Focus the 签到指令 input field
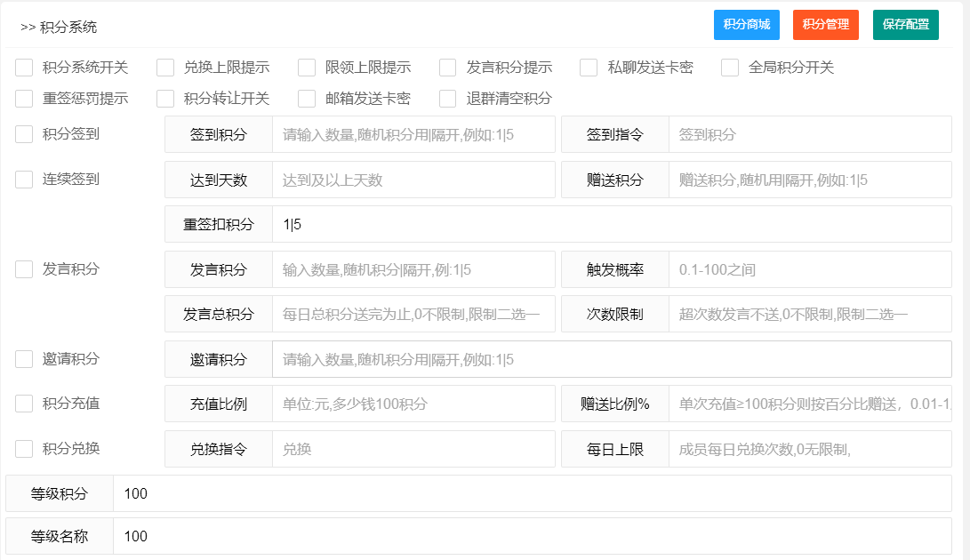This screenshot has height=560, width=970. coord(809,135)
